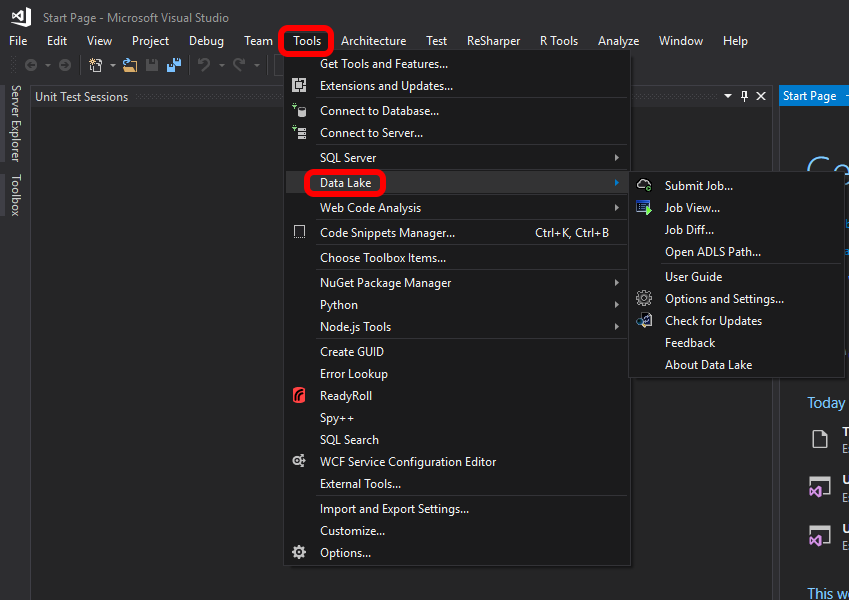849x600 pixels.
Task: Click the Extensions and Updates icon
Action: 299,86
